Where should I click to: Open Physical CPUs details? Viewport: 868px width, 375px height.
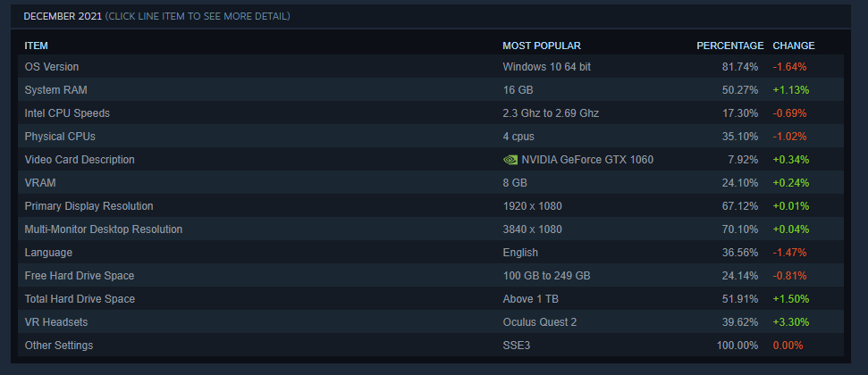[x=60, y=137]
